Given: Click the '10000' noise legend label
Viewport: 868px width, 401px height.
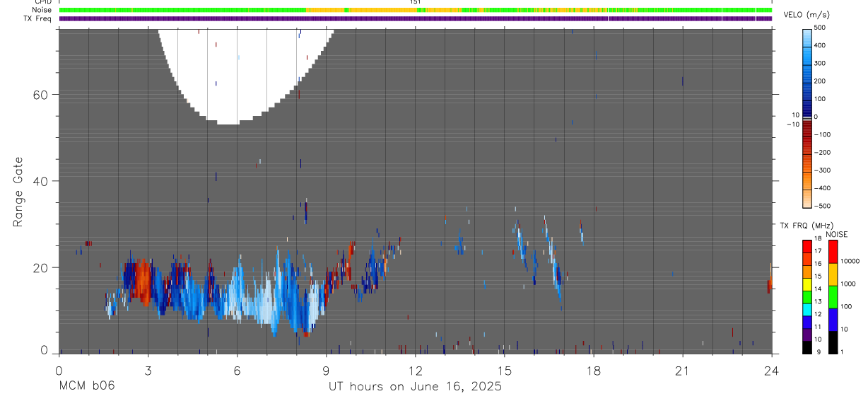Looking at the screenshot, I should coord(850,261).
